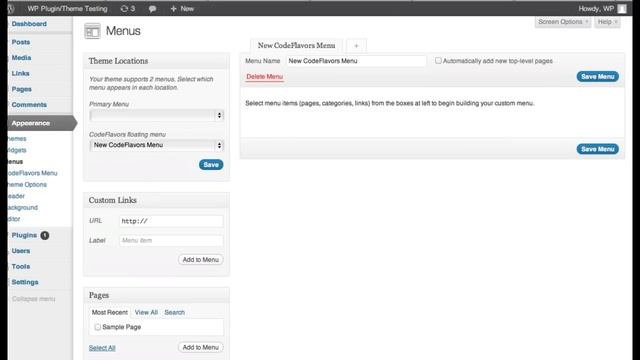Viewport: 640px width, 360px height.
Task: Click the bottom Save Menu button
Action: (598, 149)
